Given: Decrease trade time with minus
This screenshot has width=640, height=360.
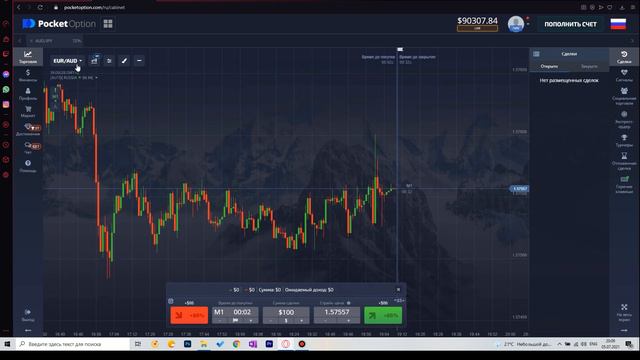Looking at the screenshot, I should (x=220, y=321).
